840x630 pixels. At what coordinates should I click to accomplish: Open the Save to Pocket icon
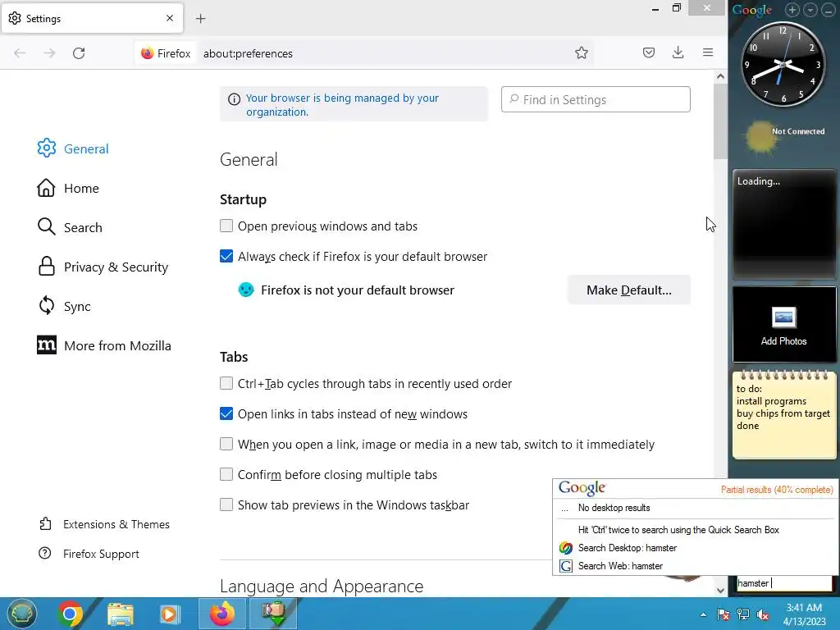pyautogui.click(x=649, y=52)
